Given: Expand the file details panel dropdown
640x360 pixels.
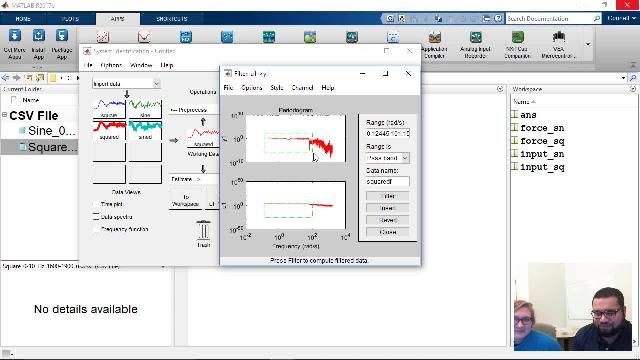Looking at the screenshot, I should pyautogui.click(x=163, y=266).
